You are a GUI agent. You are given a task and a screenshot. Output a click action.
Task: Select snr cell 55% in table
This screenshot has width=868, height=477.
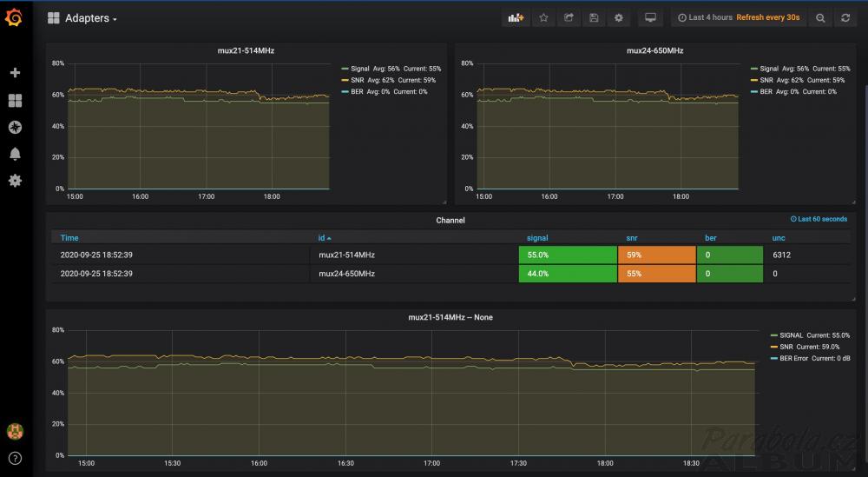click(656, 274)
